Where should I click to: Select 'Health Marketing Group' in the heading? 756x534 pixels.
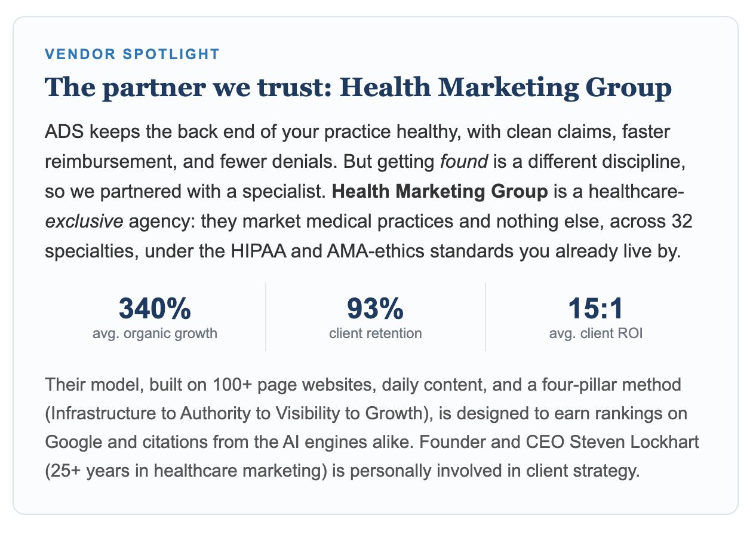click(505, 88)
